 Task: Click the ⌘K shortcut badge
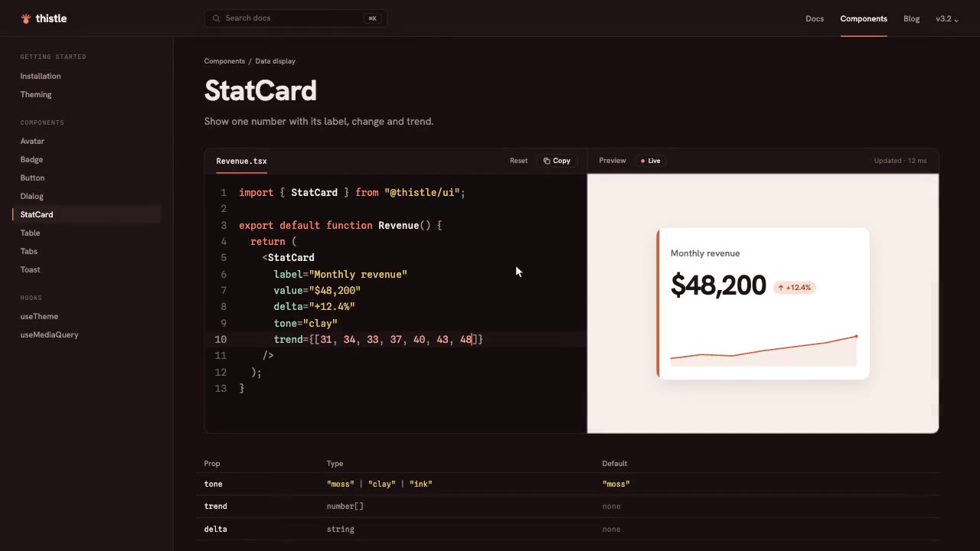[372, 18]
